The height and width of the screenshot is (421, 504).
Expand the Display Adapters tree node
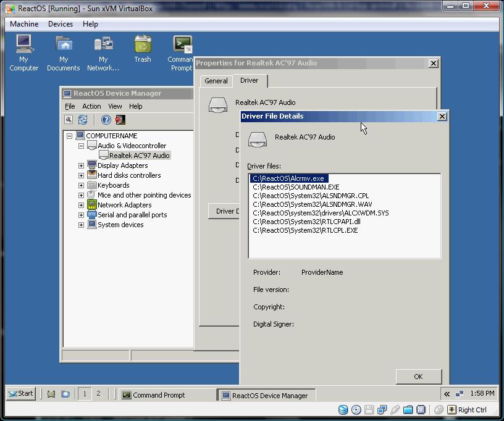coord(81,165)
